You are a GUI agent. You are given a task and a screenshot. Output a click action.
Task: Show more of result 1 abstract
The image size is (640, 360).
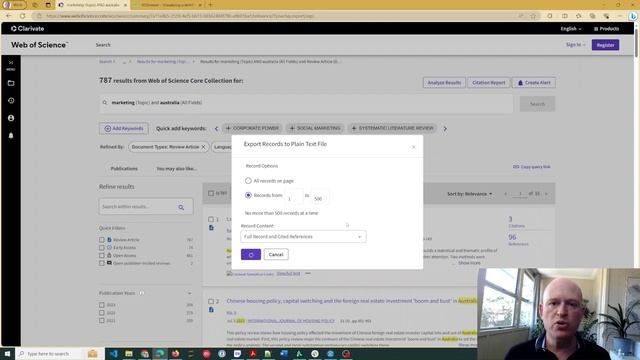pos(469,263)
